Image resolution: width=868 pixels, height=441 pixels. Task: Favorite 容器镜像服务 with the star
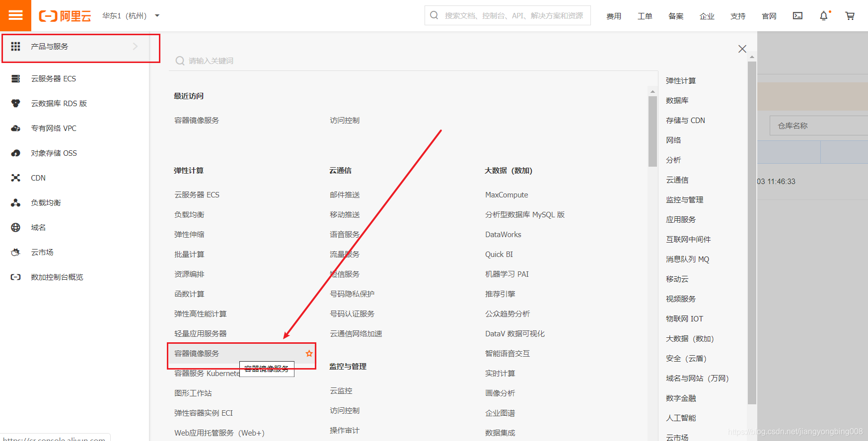[309, 353]
